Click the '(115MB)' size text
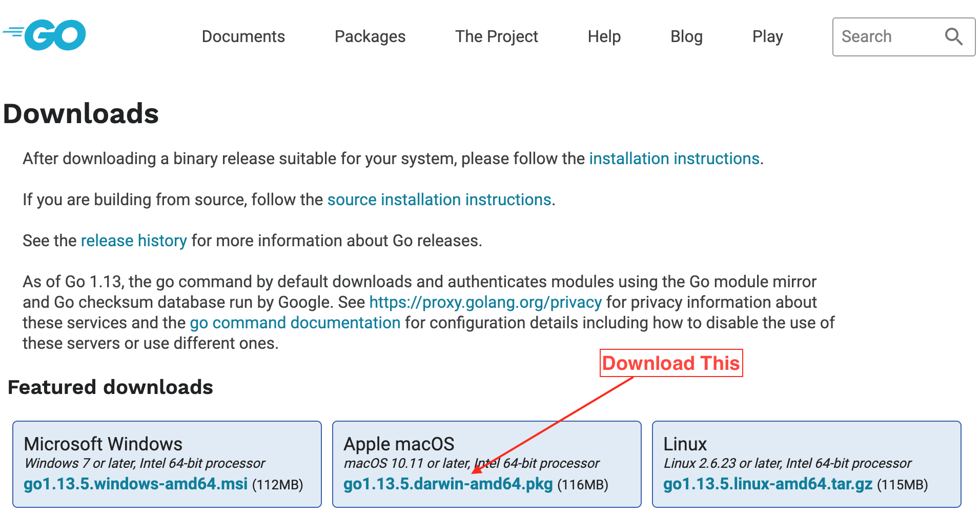 pyautogui.click(x=902, y=485)
